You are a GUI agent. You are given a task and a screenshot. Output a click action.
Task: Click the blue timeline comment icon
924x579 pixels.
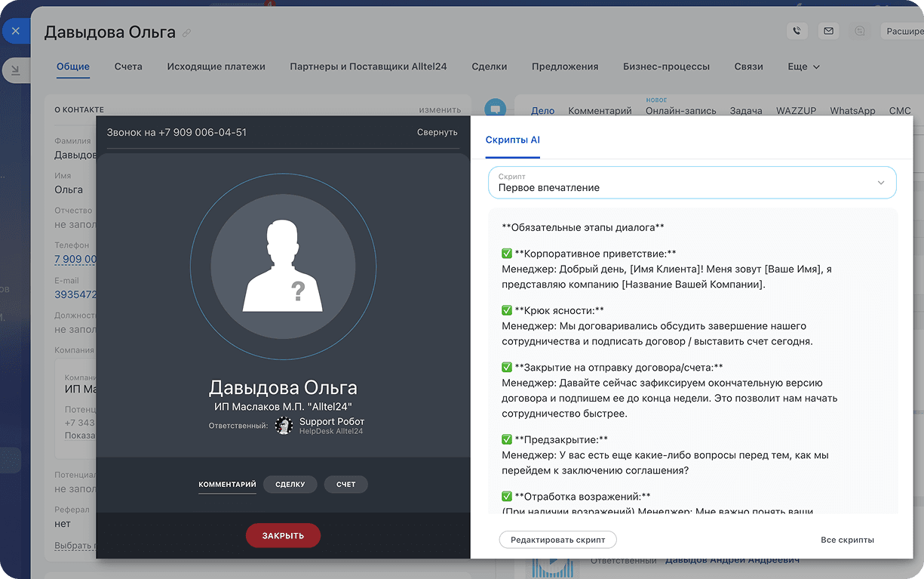[x=496, y=109]
